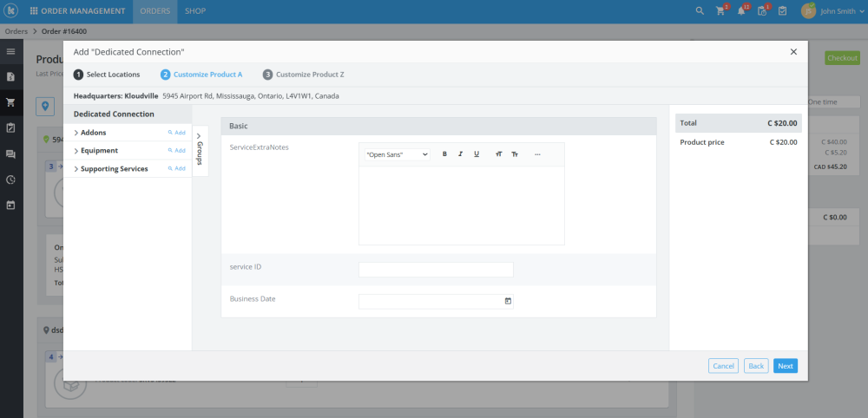This screenshot has height=418, width=868.
Task: Click Add next to Equipment
Action: (x=177, y=150)
